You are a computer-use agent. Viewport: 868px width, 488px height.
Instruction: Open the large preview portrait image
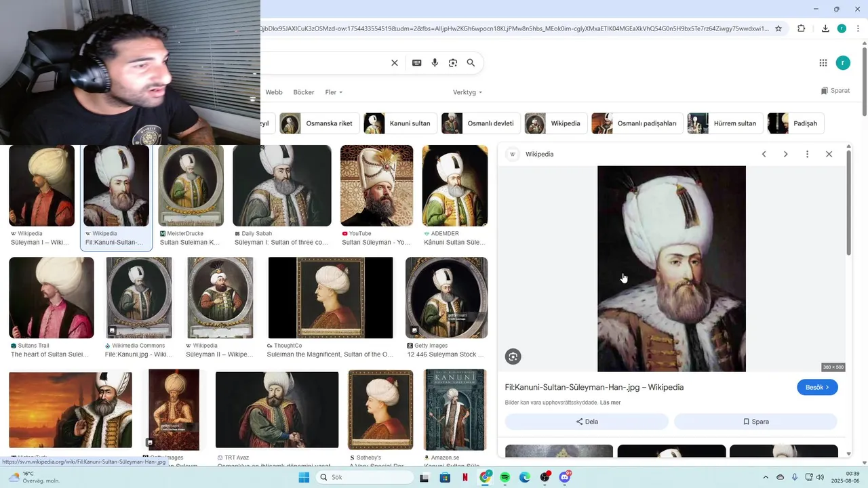[671, 268]
